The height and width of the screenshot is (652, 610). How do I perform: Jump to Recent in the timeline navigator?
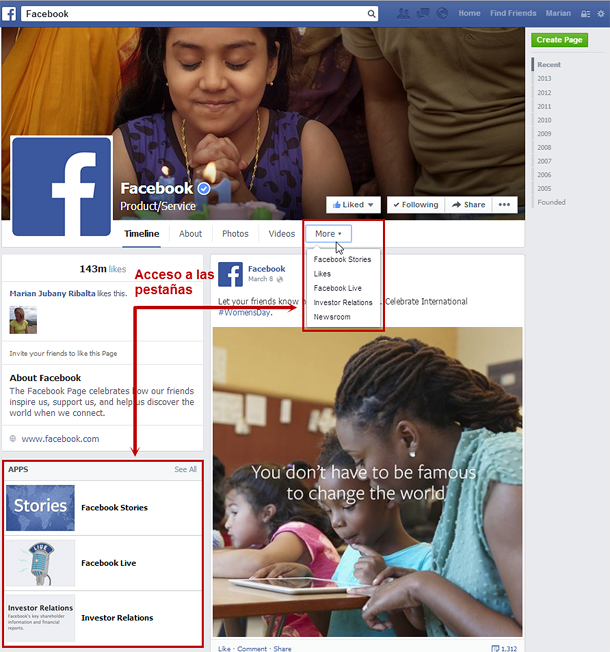click(549, 65)
